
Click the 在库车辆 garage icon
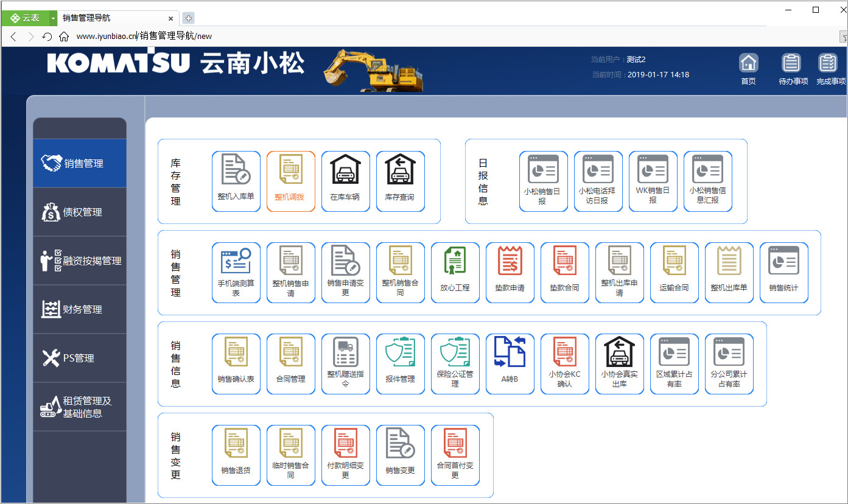pyautogui.click(x=346, y=181)
